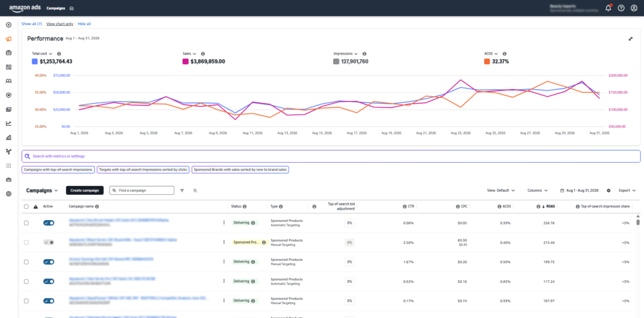Image resolution: width=644 pixels, height=318 pixels.
Task: Open the help question mark icon
Action: click(x=621, y=8)
